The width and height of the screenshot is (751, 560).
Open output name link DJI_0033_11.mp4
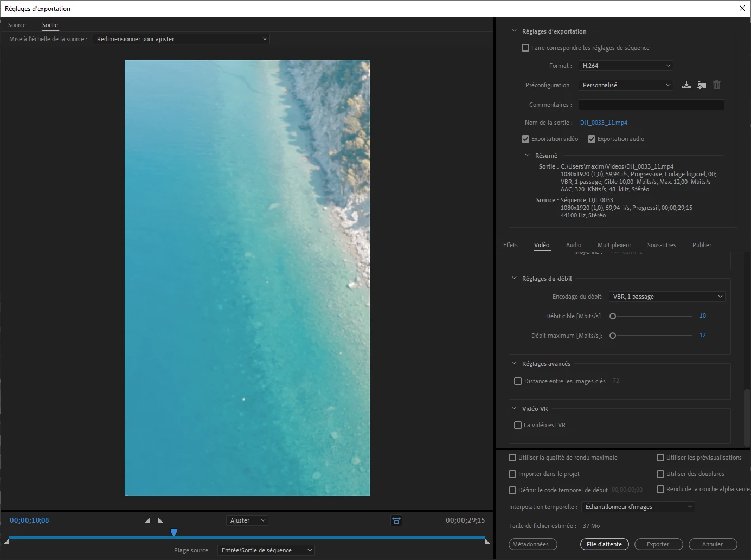604,123
